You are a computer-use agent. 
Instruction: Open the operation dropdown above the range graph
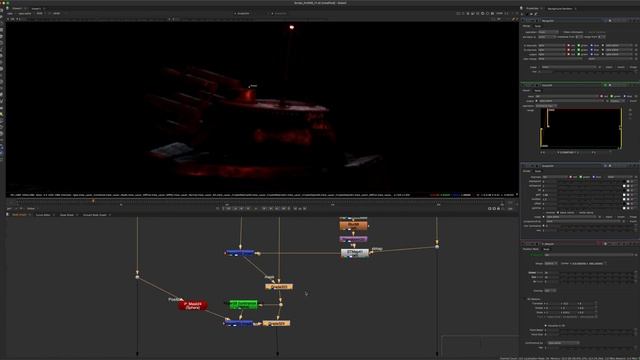[x=547, y=106]
